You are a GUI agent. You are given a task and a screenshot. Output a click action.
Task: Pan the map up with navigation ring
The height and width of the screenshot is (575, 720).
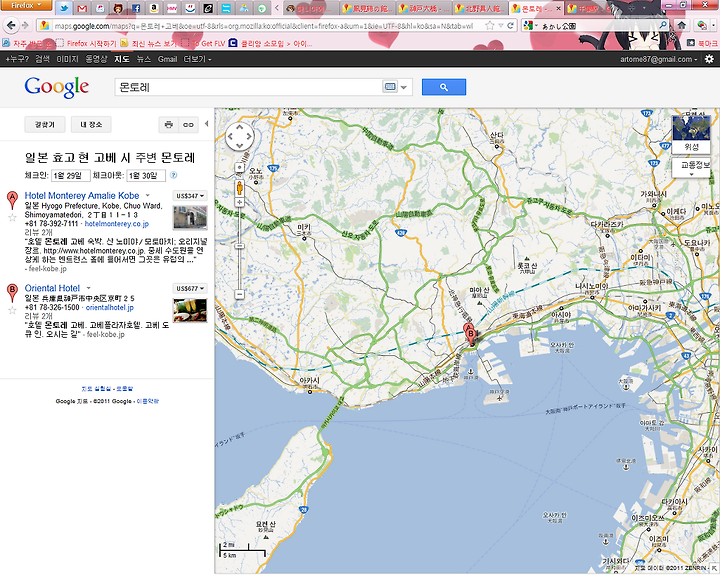click(239, 127)
